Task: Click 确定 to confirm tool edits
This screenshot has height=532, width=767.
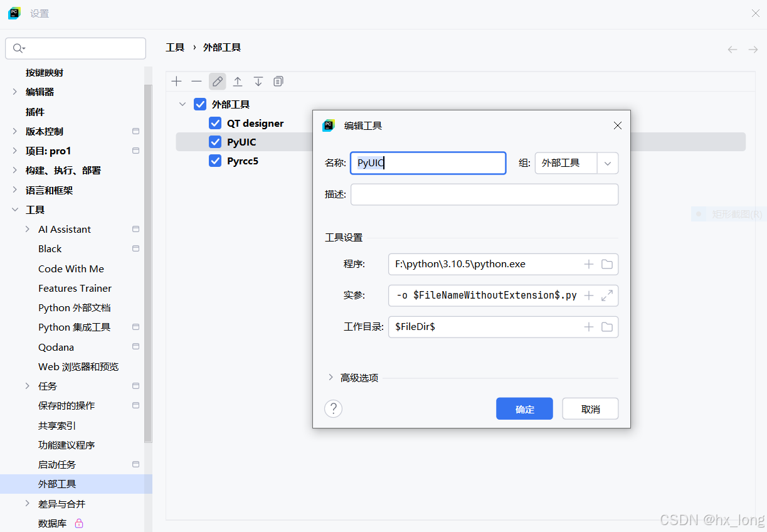Action: pos(524,409)
